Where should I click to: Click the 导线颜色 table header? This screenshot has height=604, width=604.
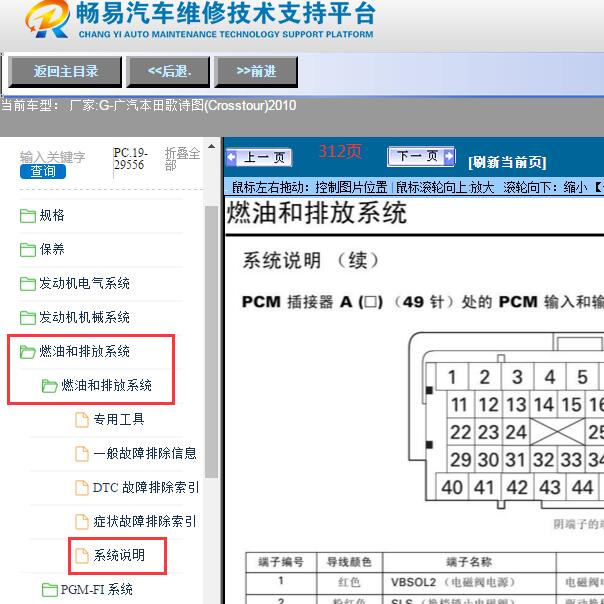(x=349, y=562)
